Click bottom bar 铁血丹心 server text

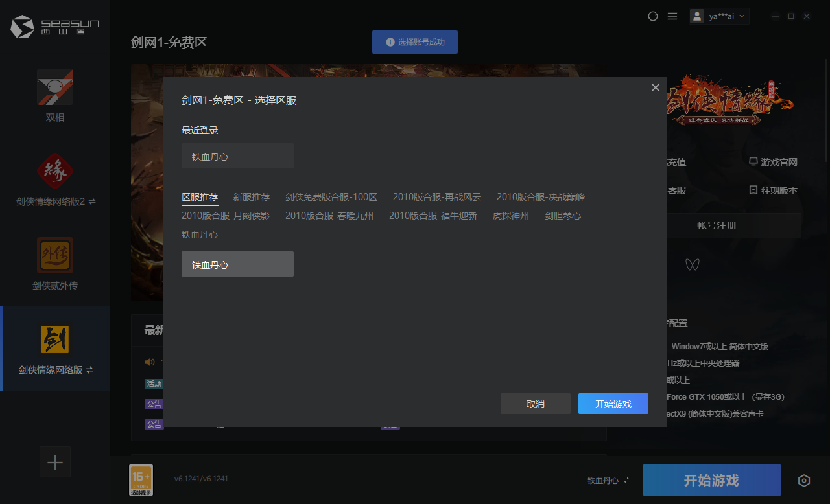tap(603, 481)
